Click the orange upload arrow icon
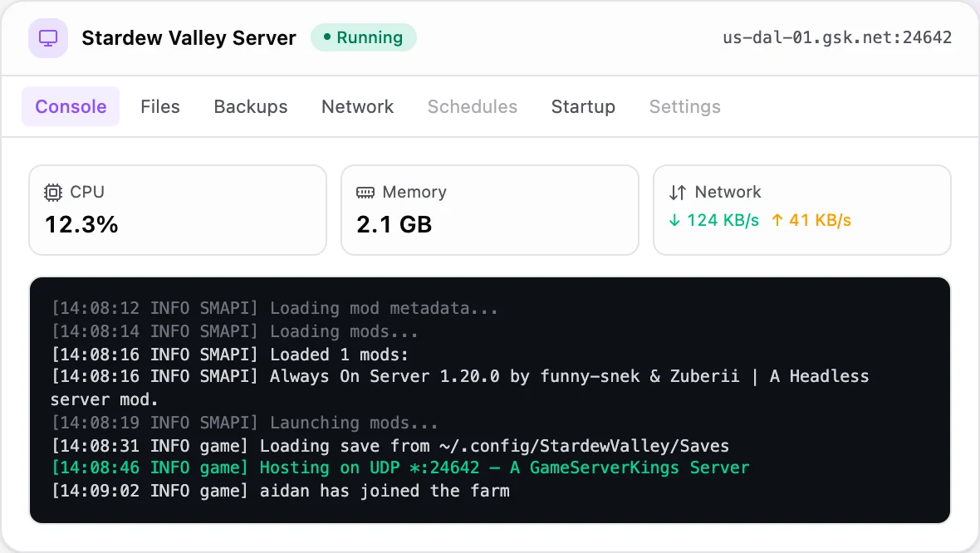 777,220
